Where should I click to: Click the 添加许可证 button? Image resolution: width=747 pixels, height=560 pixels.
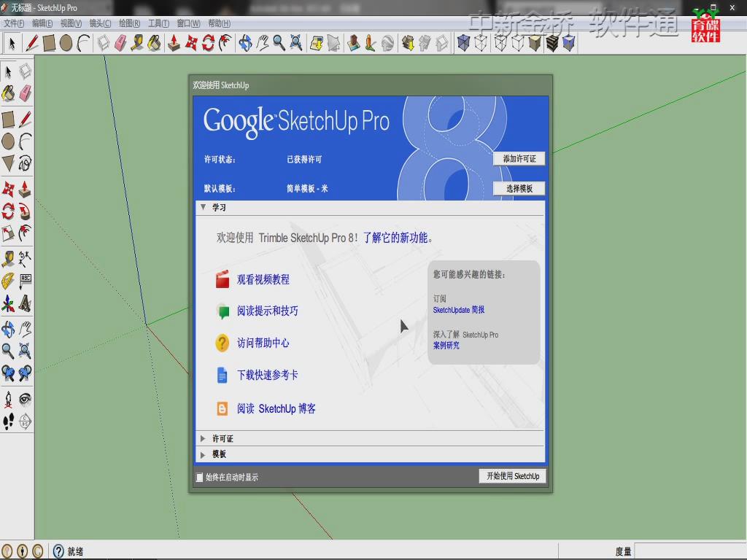pos(519,158)
